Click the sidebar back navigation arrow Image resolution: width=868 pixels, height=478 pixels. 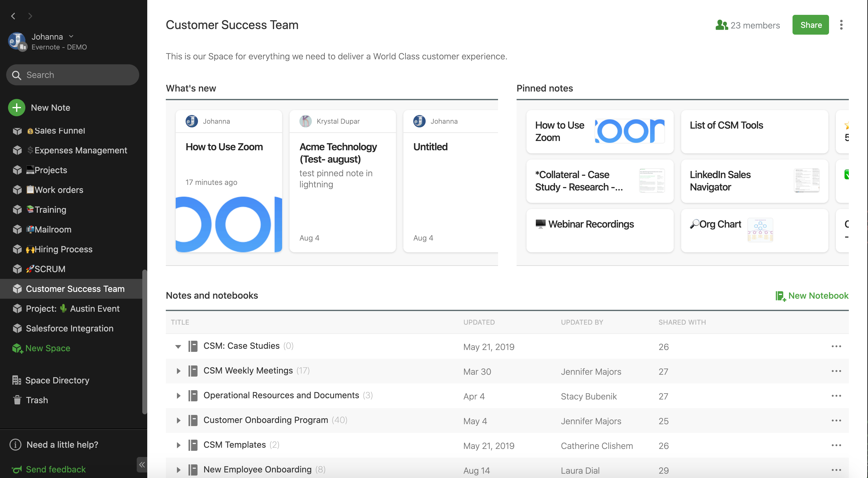pyautogui.click(x=13, y=16)
